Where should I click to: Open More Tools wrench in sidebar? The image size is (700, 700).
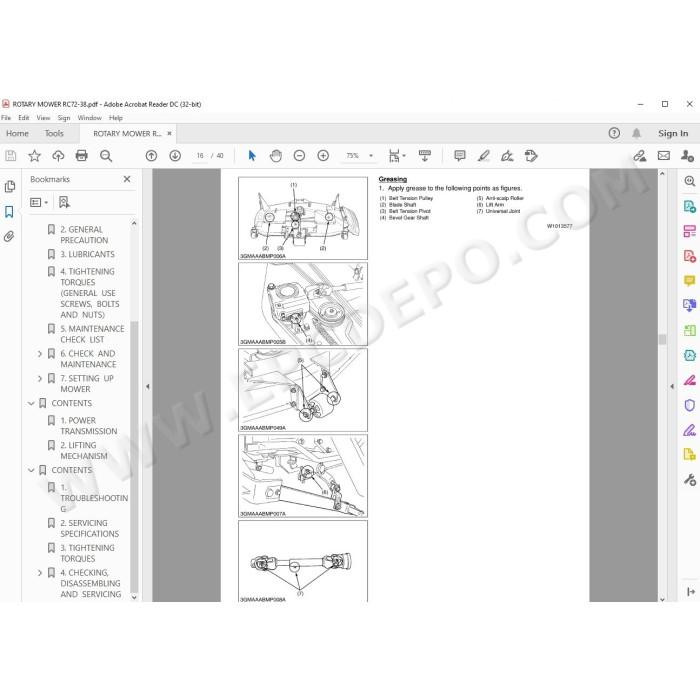click(x=690, y=480)
